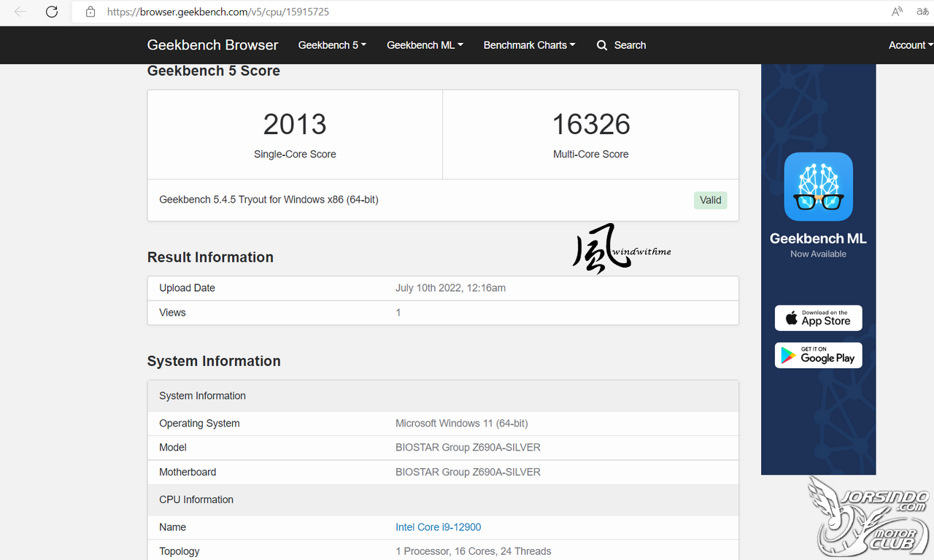Screen dimensions: 934x560
Task: Open the translate page icon
Action: tap(922, 12)
